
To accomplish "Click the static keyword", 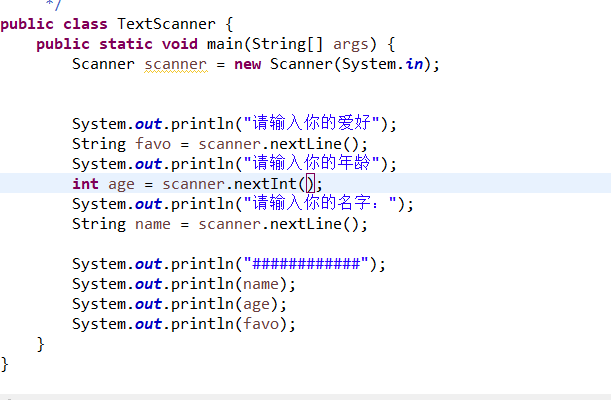I will pos(125,44).
